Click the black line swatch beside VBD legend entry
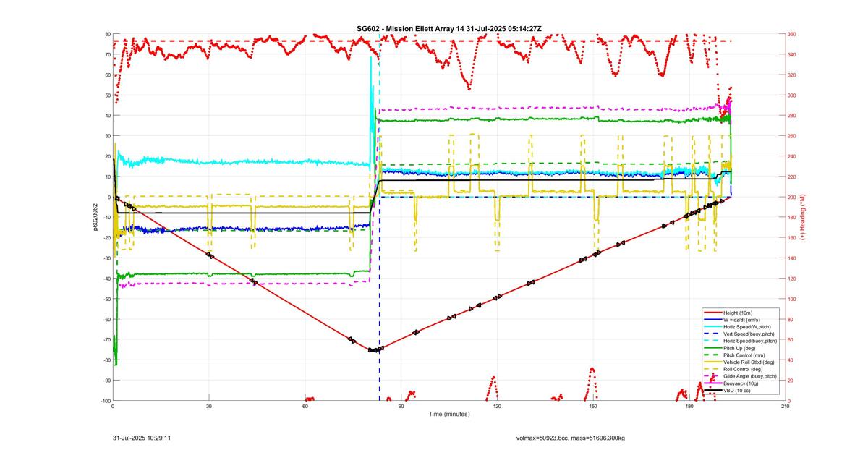This screenshot has height=450, width=868. tap(712, 391)
